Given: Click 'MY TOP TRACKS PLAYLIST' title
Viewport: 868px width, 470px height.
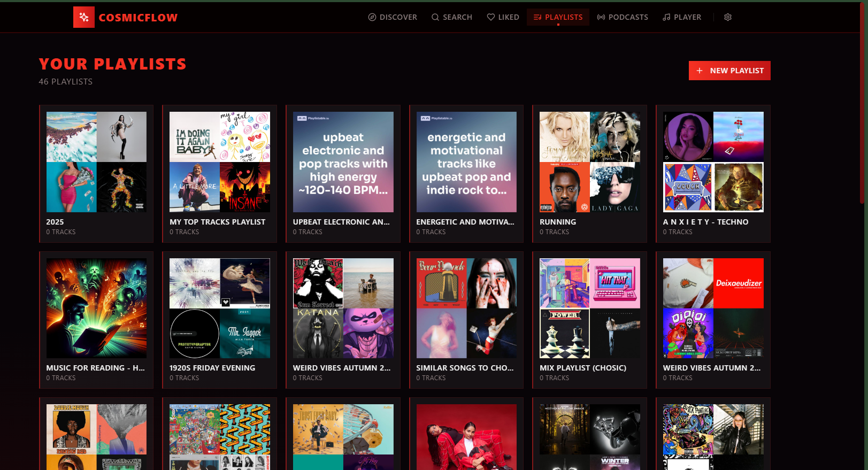Looking at the screenshot, I should 218,222.
